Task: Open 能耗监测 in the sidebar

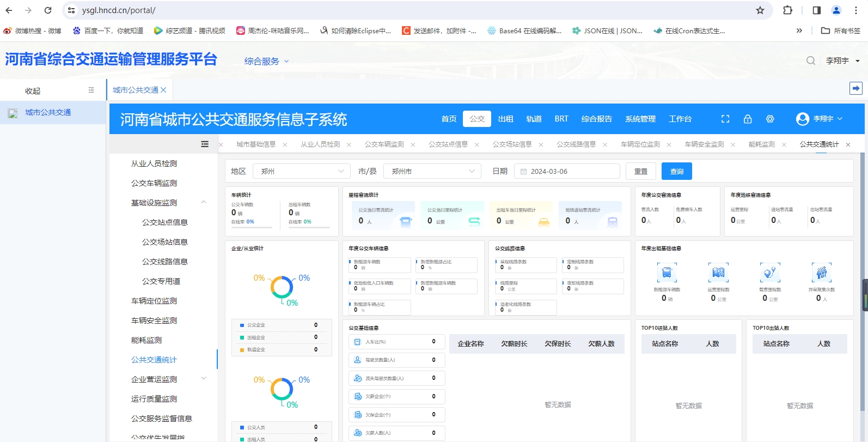Action: (x=146, y=340)
